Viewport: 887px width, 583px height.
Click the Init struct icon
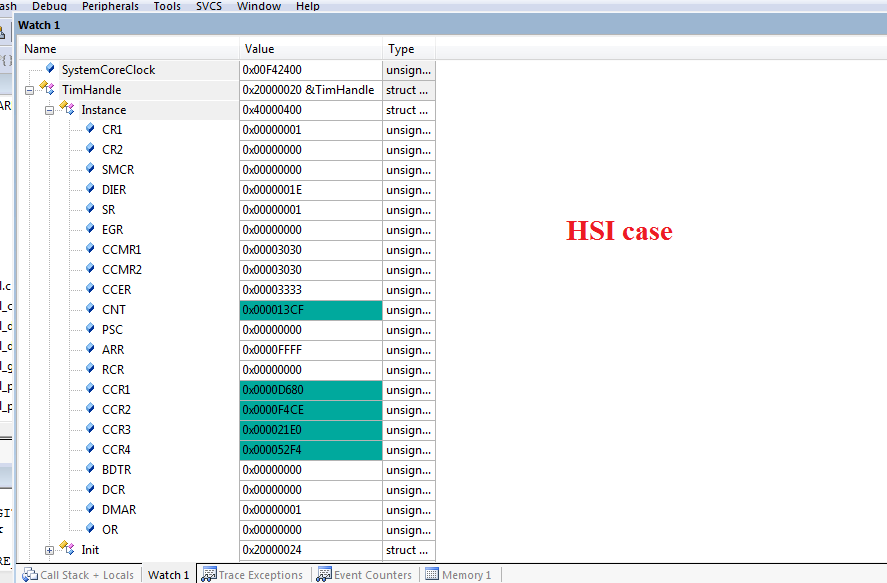coord(67,548)
